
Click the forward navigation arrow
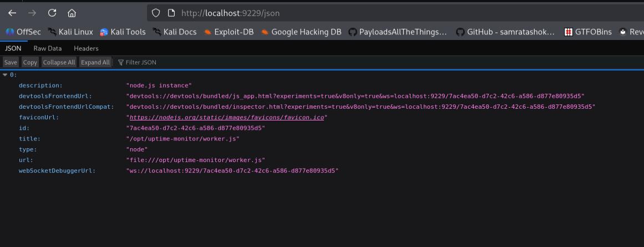pos(32,13)
